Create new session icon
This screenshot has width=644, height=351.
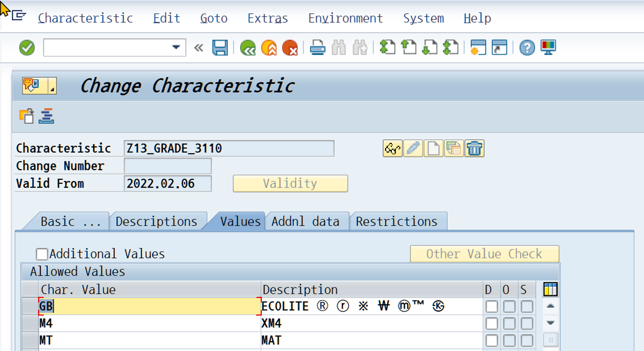pyautogui.click(x=478, y=48)
